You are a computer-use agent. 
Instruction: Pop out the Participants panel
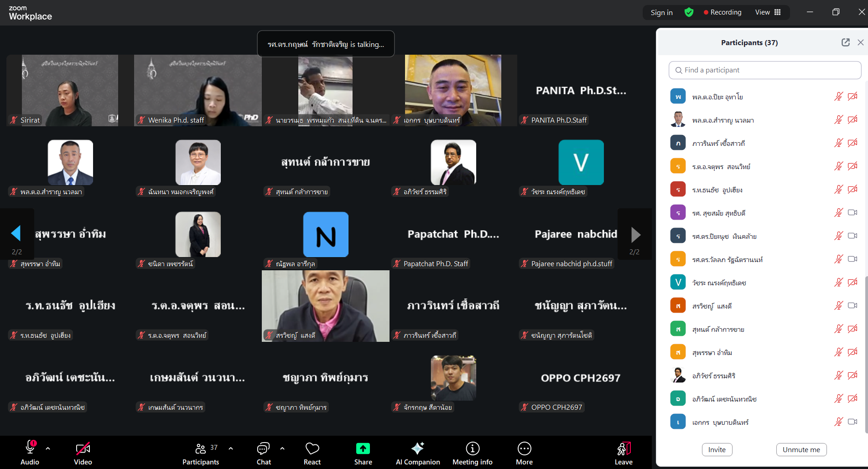(x=845, y=42)
